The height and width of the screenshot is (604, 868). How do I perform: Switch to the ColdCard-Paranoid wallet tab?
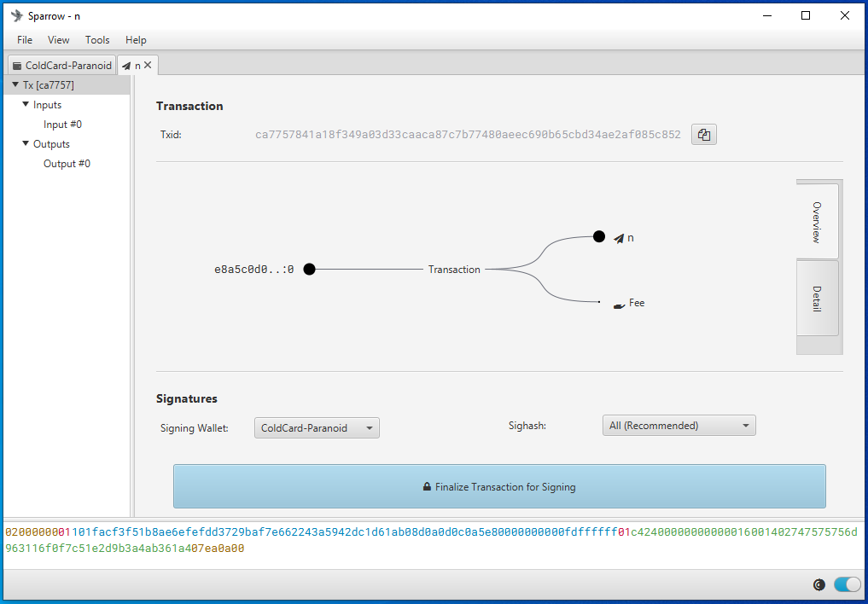click(62, 66)
